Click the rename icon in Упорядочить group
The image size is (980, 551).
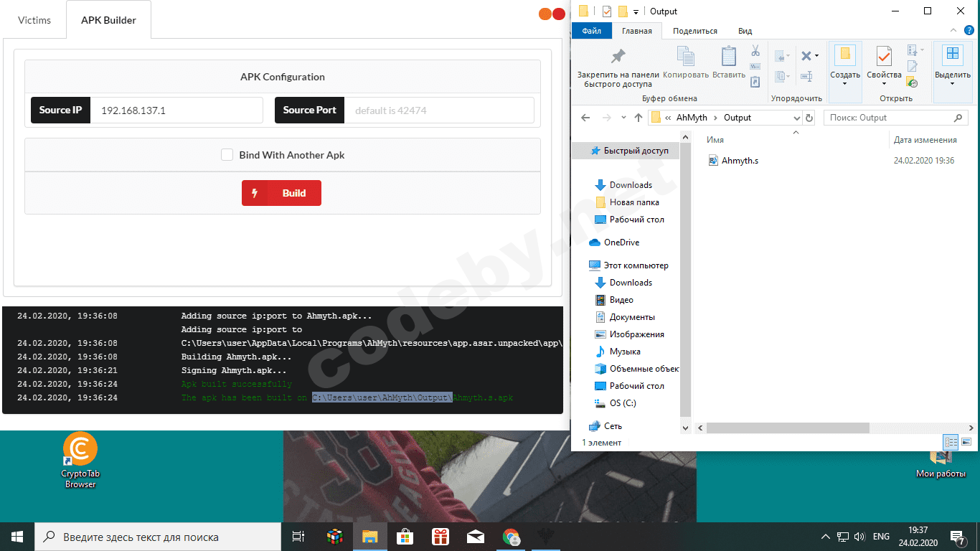pyautogui.click(x=806, y=76)
